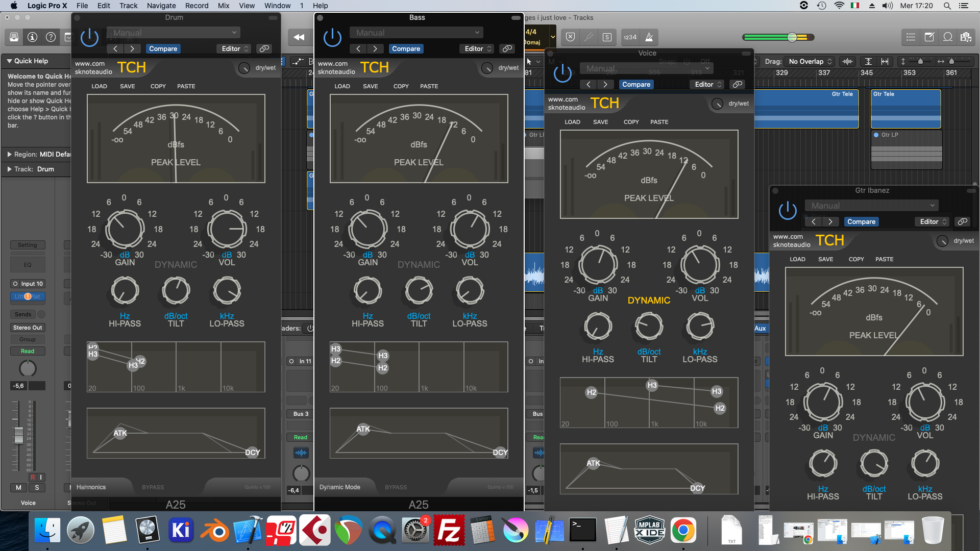Open the Track menu
Screen dimensions: 980x551
pos(128,6)
